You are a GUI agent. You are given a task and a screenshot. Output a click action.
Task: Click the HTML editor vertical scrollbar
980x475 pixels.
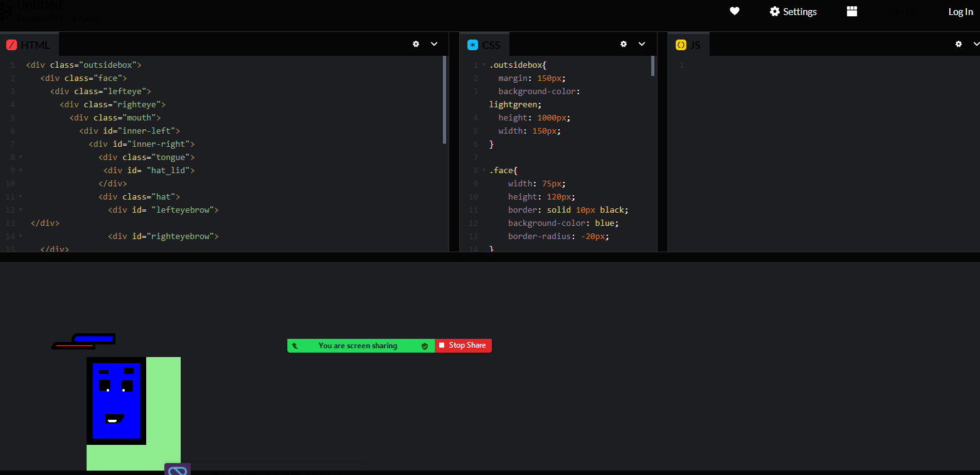tap(445, 100)
